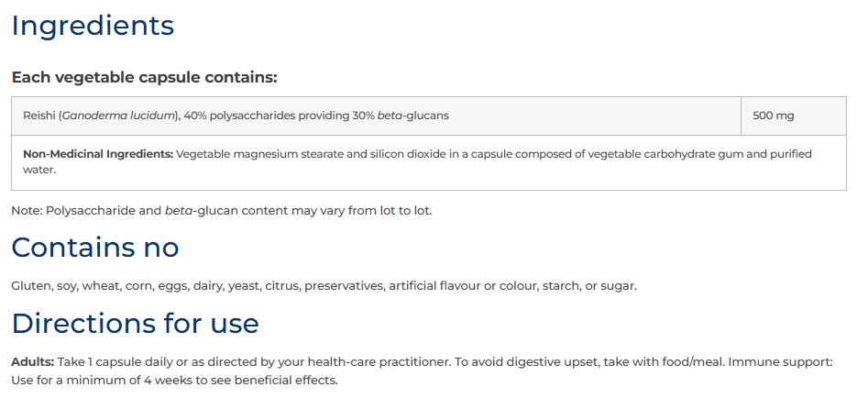The width and height of the screenshot is (868, 398).
Task: Click the 'Directions for use' heading
Action: coord(135,324)
